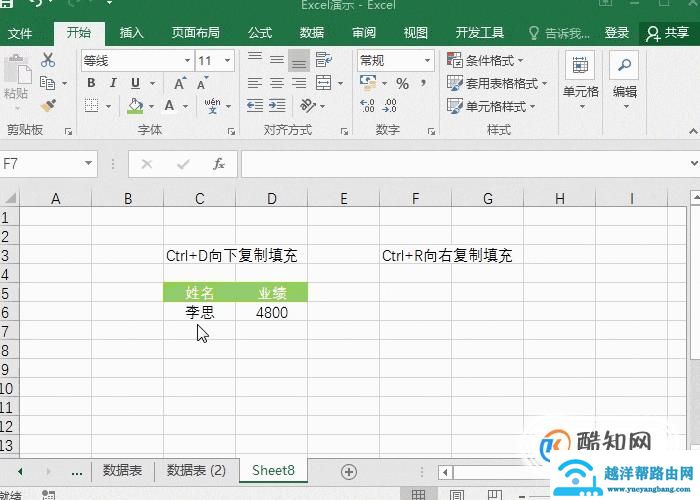This screenshot has width=700, height=500.
Task: Click Insert Function fx icon
Action: [218, 164]
